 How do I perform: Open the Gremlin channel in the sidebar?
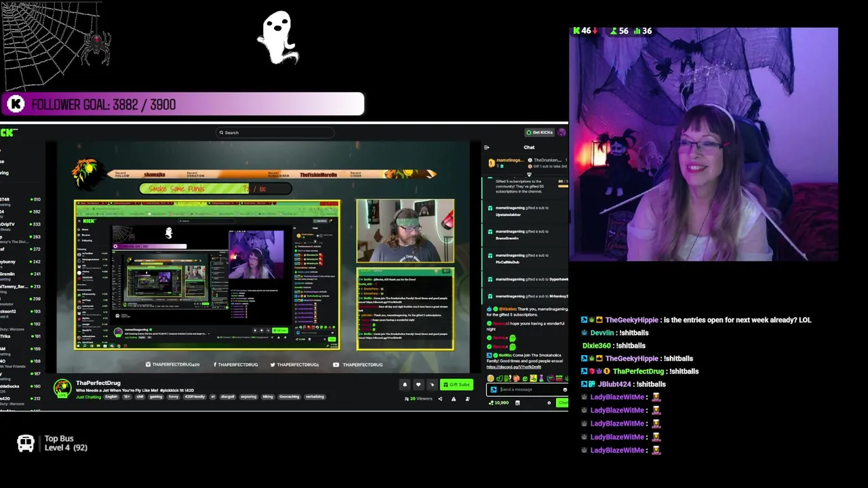pyautogui.click(x=20, y=274)
